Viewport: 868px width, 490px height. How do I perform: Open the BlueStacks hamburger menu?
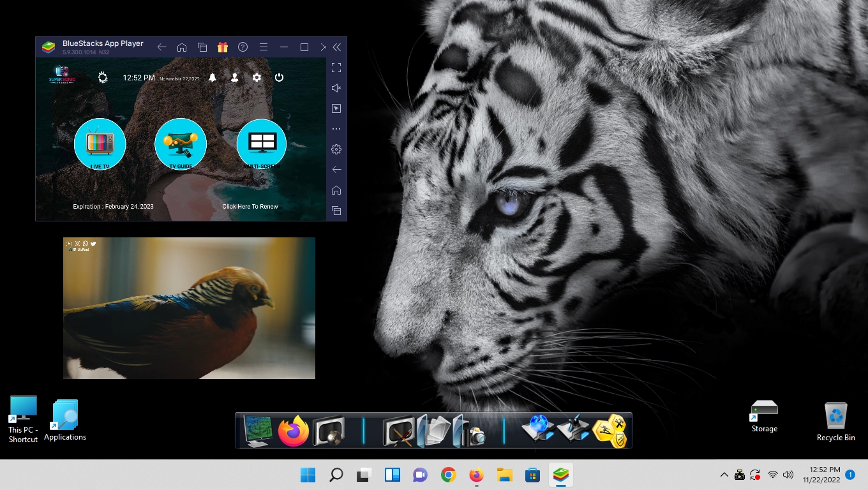click(263, 47)
